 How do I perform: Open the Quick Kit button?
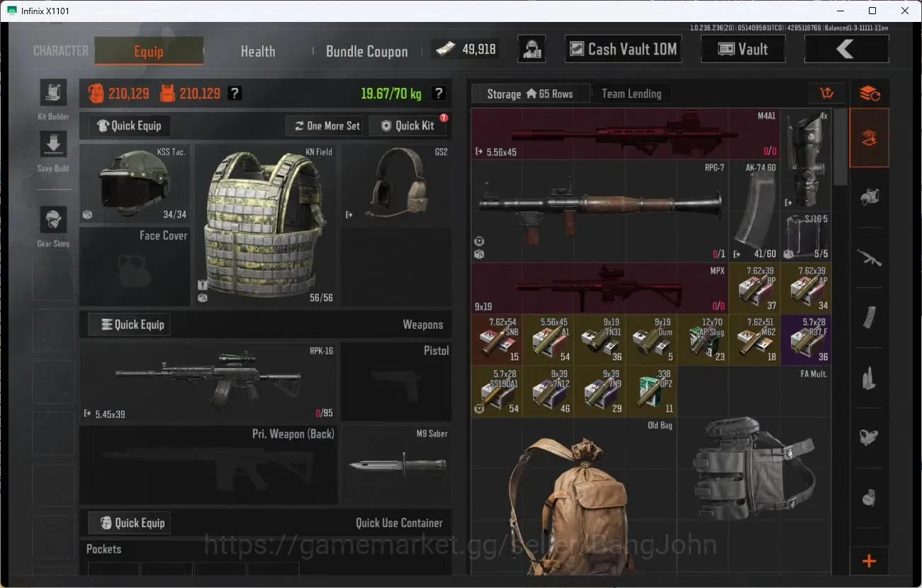click(407, 125)
